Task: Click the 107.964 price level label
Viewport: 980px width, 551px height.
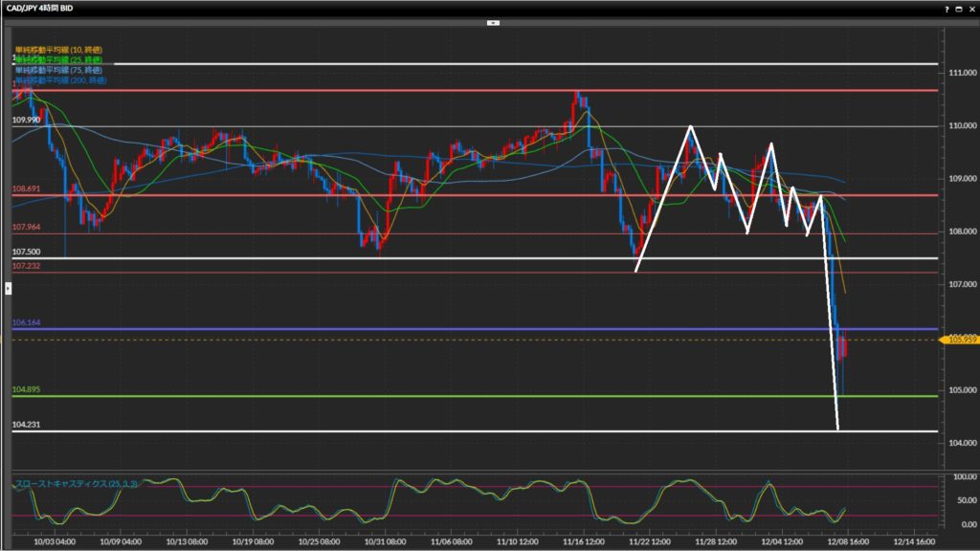Action: point(26,227)
